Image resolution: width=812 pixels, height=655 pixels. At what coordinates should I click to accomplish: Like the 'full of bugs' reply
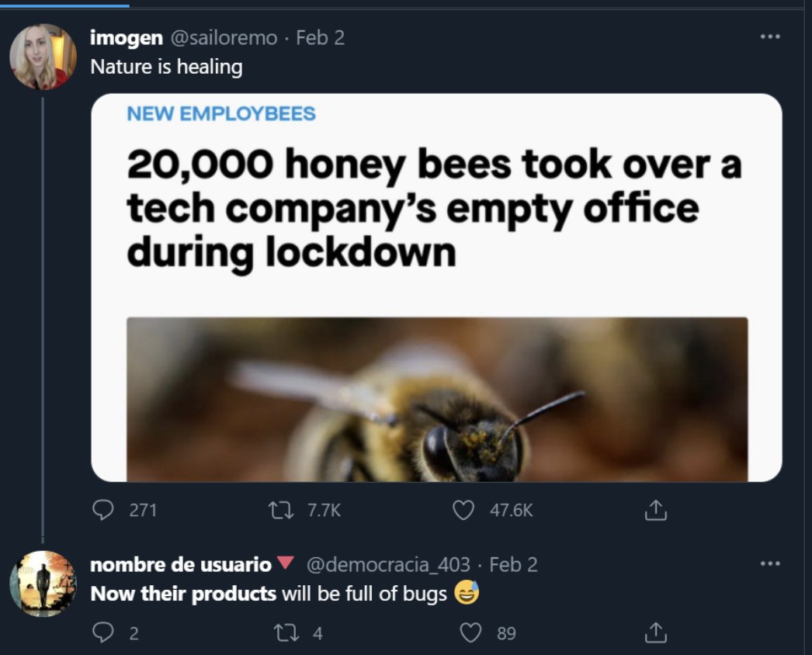[470, 632]
